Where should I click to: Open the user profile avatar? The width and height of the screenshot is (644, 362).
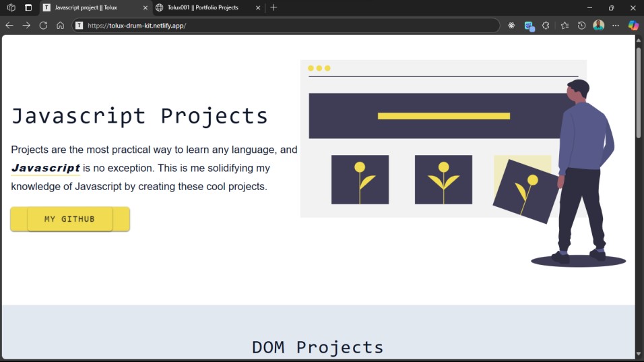pos(598,26)
